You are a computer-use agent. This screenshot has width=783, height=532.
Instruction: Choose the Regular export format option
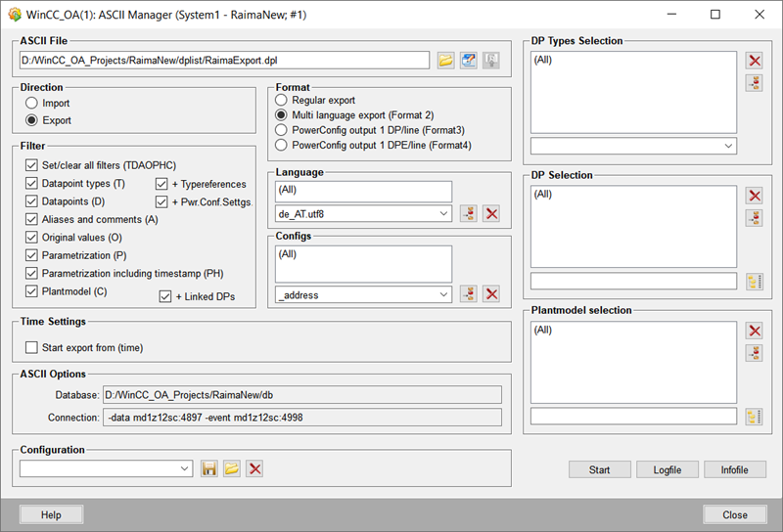tap(283, 100)
